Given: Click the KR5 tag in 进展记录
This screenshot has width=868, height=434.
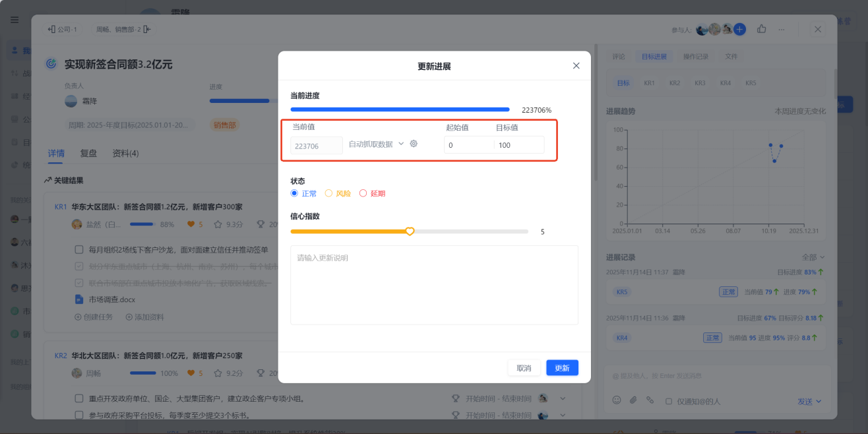Looking at the screenshot, I should click(x=622, y=292).
